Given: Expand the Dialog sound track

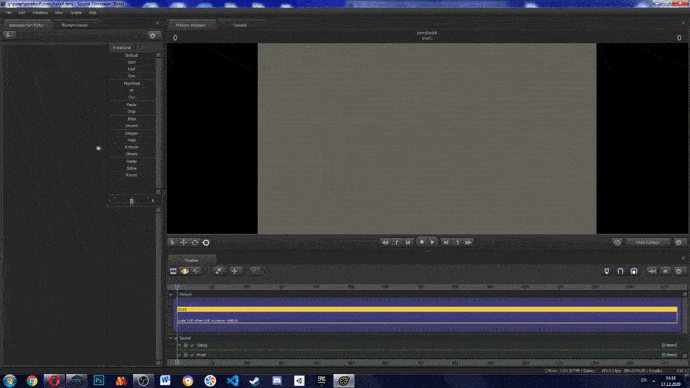Looking at the screenshot, I should (180, 345).
